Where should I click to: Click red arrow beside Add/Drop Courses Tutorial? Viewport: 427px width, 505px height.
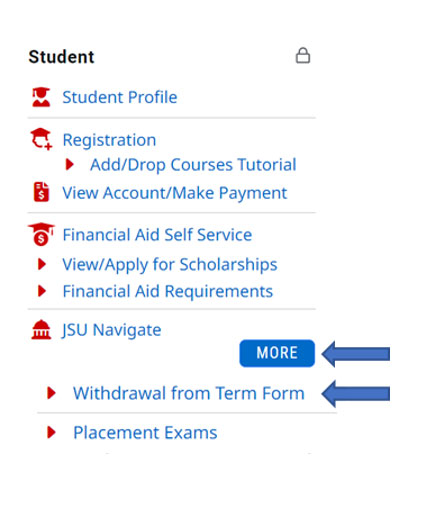[x=70, y=164]
